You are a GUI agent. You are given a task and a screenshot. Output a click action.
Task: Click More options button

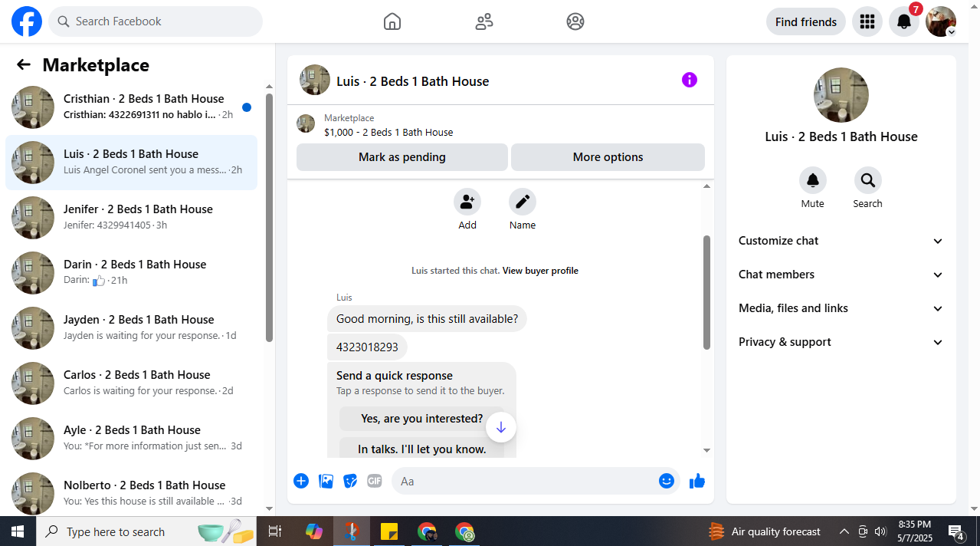click(x=608, y=157)
